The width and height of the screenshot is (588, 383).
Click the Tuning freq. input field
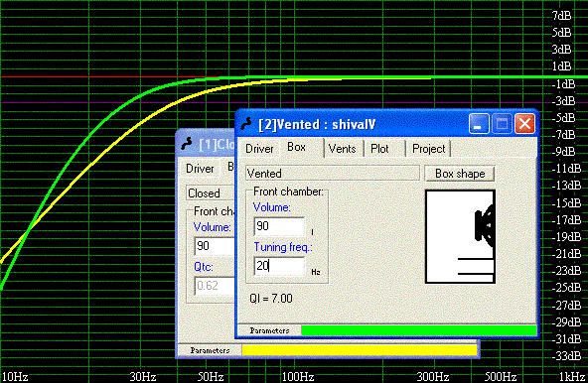tap(279, 266)
